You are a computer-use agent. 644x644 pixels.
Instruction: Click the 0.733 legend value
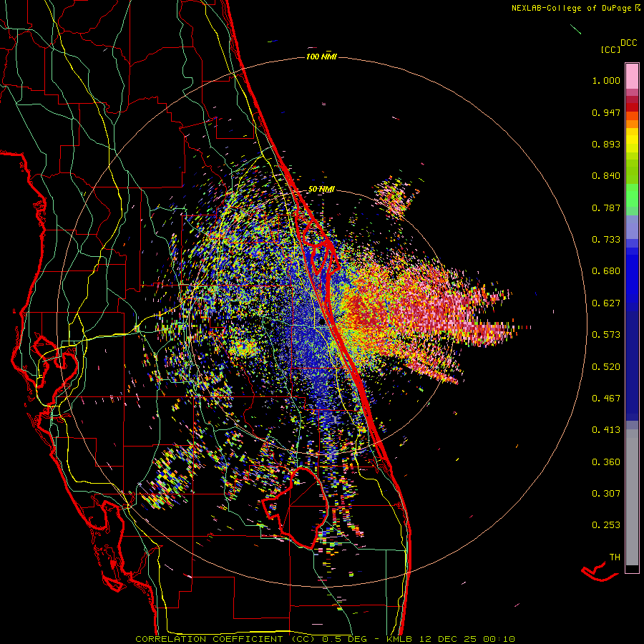(606, 240)
